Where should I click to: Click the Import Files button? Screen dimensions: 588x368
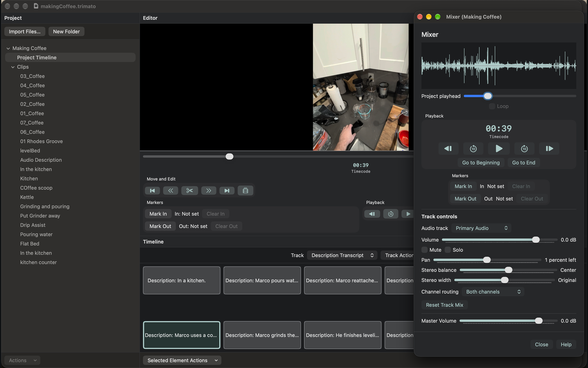(x=24, y=31)
